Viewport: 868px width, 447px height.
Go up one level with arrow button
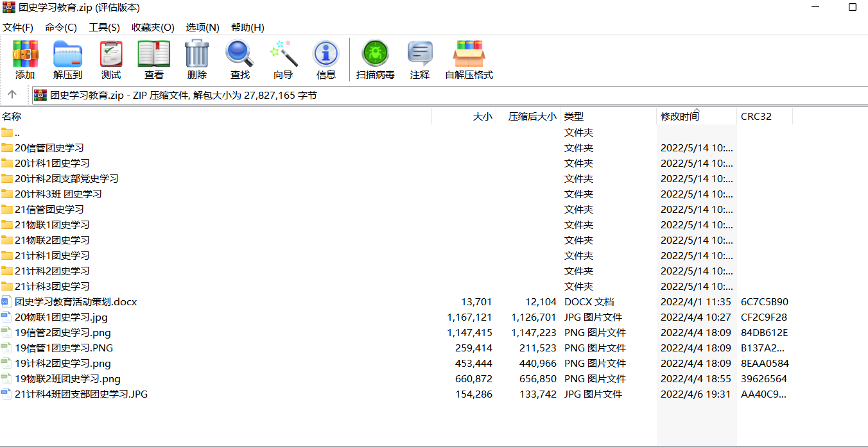[x=12, y=95]
